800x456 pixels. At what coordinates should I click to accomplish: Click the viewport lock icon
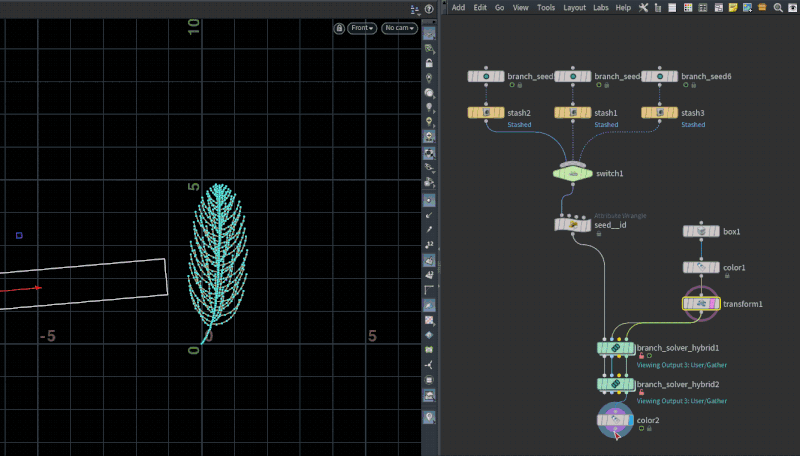(341, 28)
